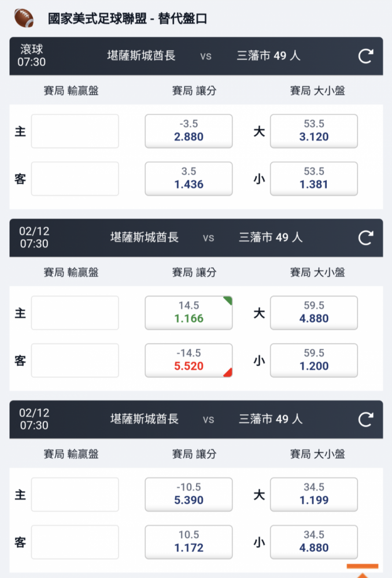Pick under 59.5 at odds 1.200
Screen dimensions: 392x578
click(314, 360)
